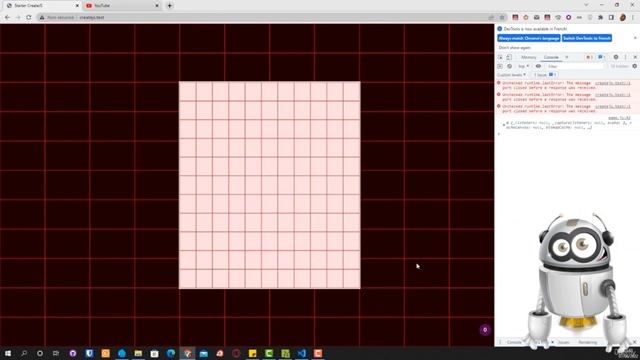Launch Microsoft Edge from the taskbar
The width and height of the screenshot is (640, 360).
pyautogui.click(x=171, y=353)
